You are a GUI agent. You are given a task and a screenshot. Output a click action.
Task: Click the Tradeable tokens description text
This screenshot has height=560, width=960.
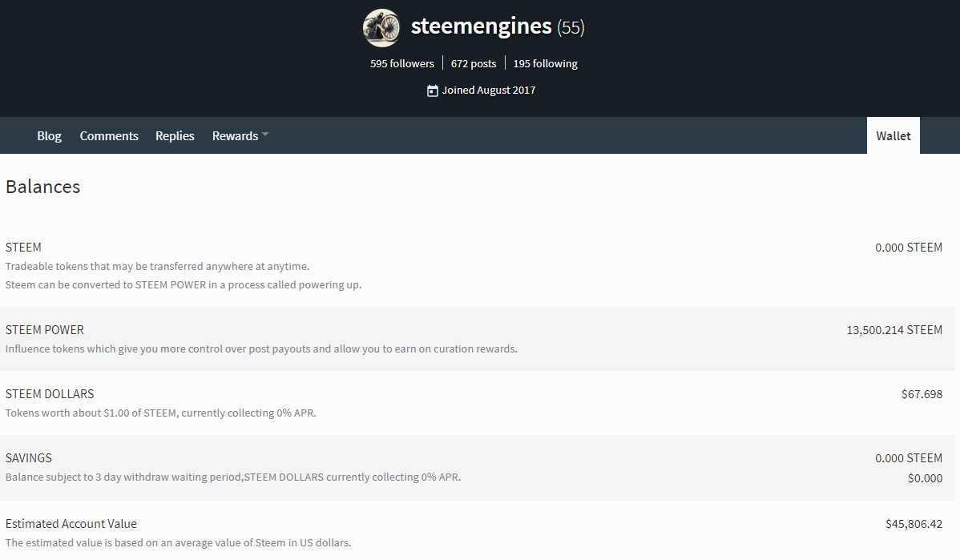(x=157, y=266)
